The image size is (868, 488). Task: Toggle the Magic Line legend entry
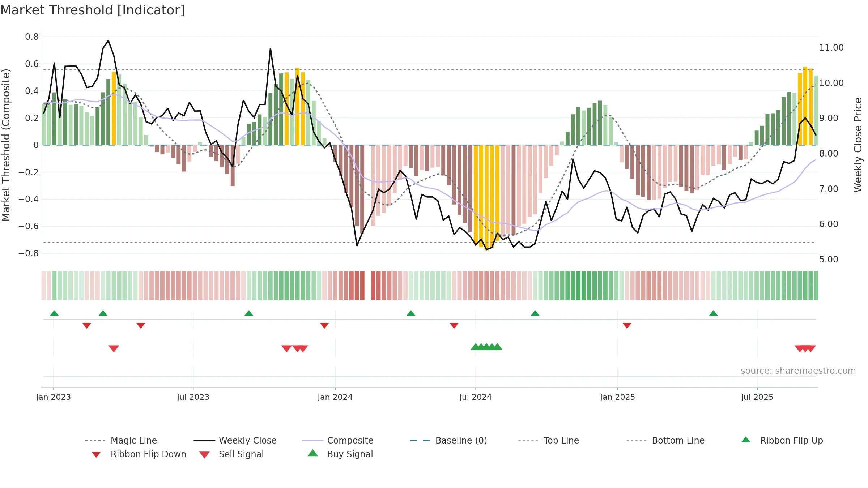pos(121,440)
